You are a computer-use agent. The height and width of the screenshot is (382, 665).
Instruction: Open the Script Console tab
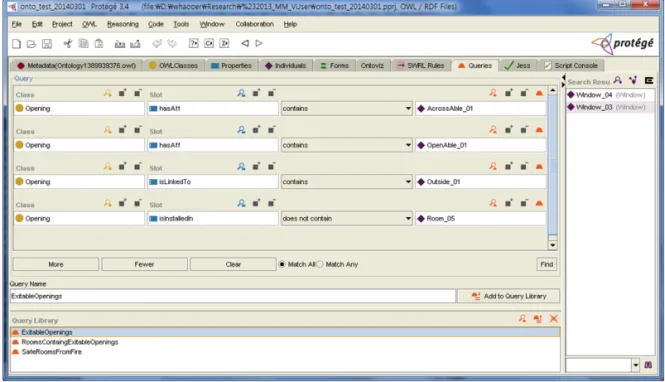571,65
